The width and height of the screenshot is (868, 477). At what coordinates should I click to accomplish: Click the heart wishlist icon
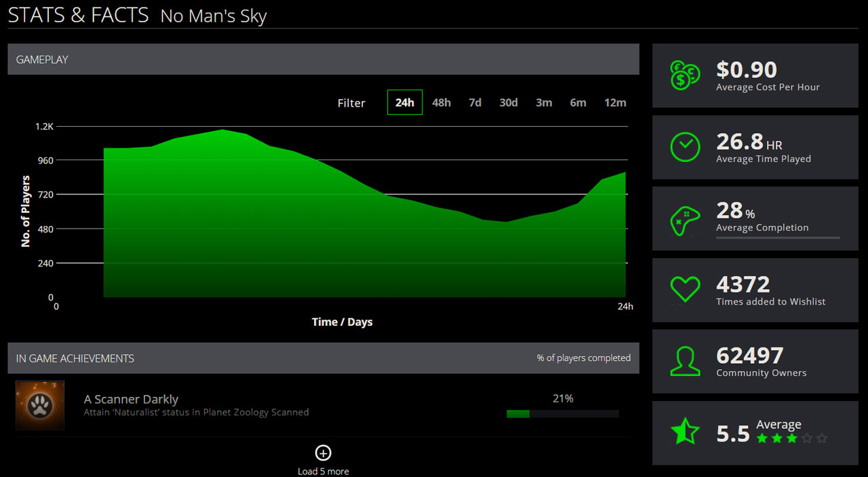(685, 290)
